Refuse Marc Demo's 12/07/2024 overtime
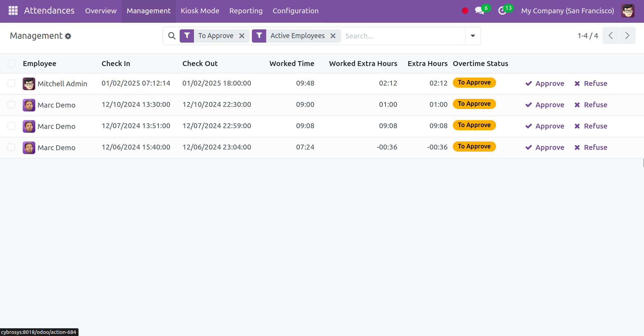Screen dimensions: 644x336 (591, 126)
